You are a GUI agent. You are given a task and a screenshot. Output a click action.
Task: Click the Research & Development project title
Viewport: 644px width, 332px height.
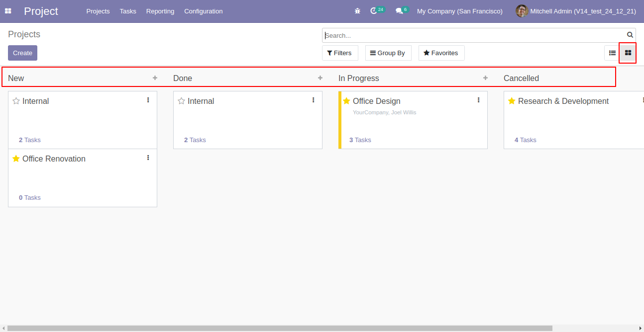(x=563, y=101)
